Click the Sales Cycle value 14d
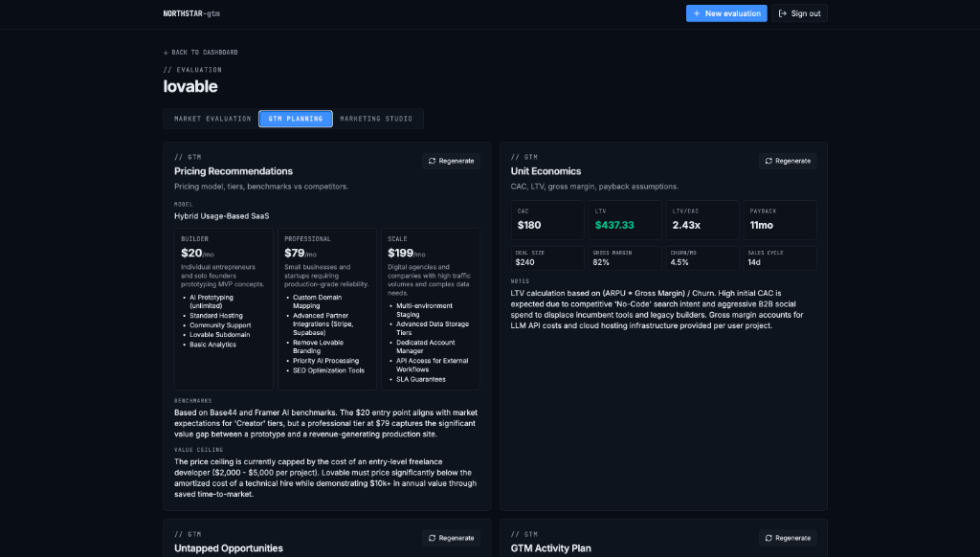 (x=754, y=262)
